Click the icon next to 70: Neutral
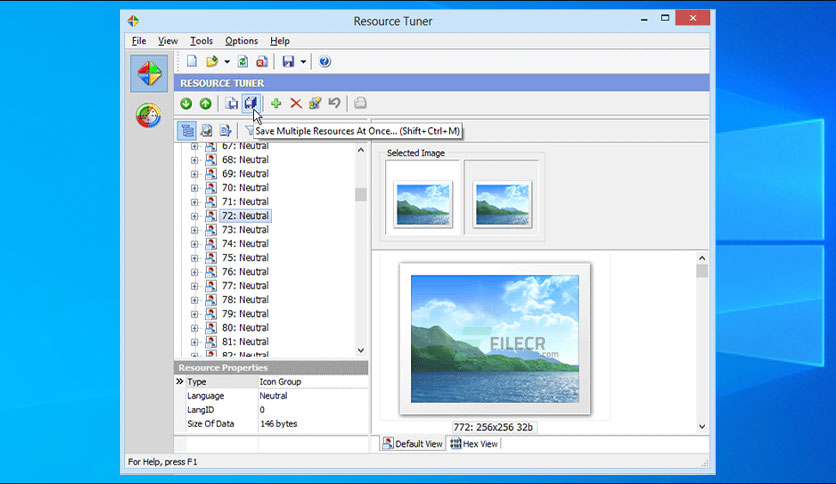The width and height of the screenshot is (836, 484). point(211,188)
